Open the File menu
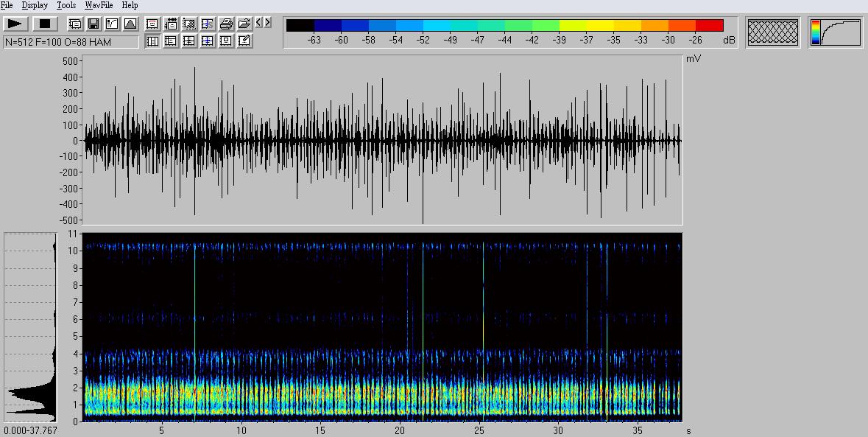868x437 pixels. pyautogui.click(x=7, y=5)
